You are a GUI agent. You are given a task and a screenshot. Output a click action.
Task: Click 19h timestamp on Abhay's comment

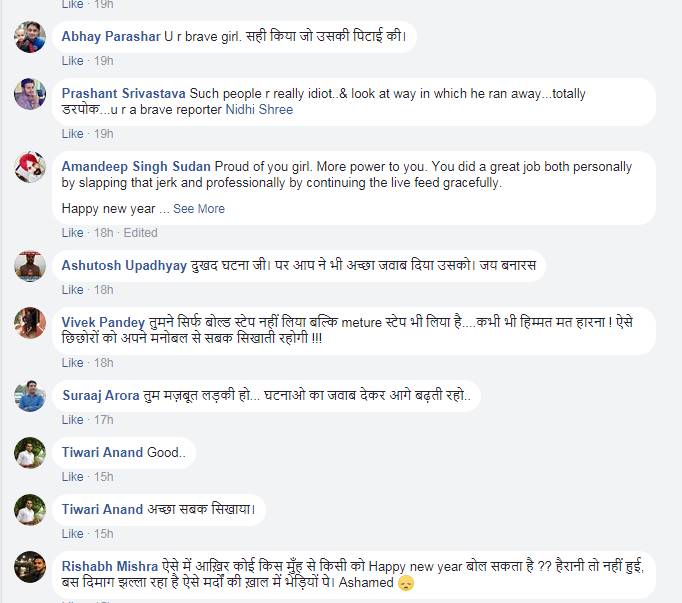(103, 61)
